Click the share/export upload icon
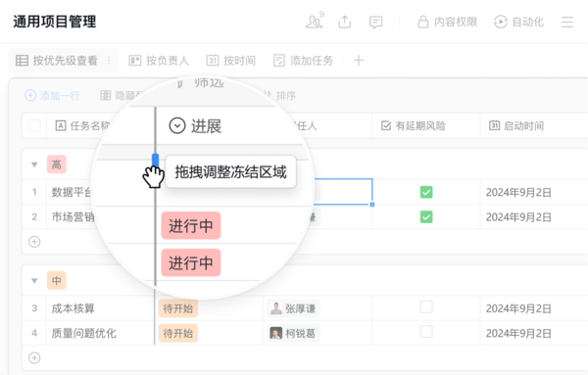This screenshot has height=375, width=588. 345,22
